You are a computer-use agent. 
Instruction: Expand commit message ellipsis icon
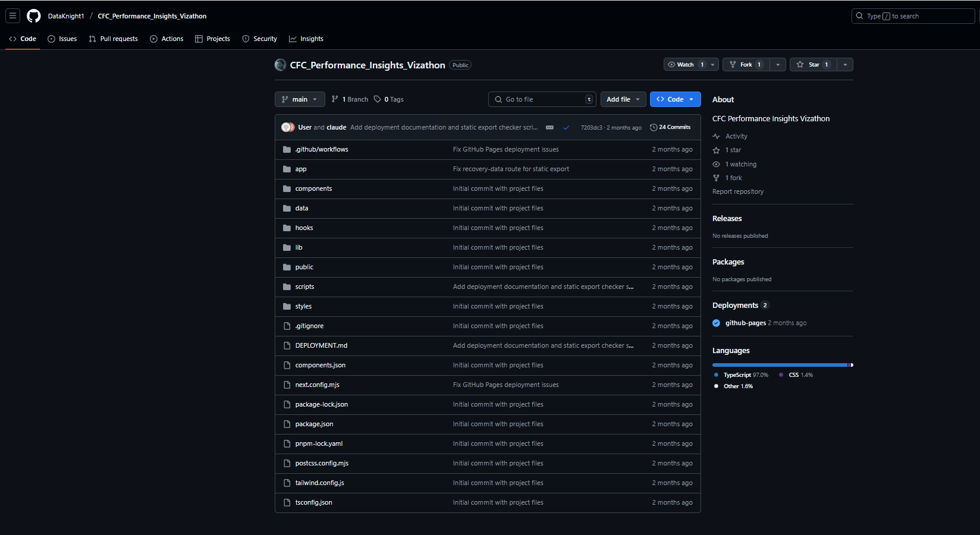549,128
